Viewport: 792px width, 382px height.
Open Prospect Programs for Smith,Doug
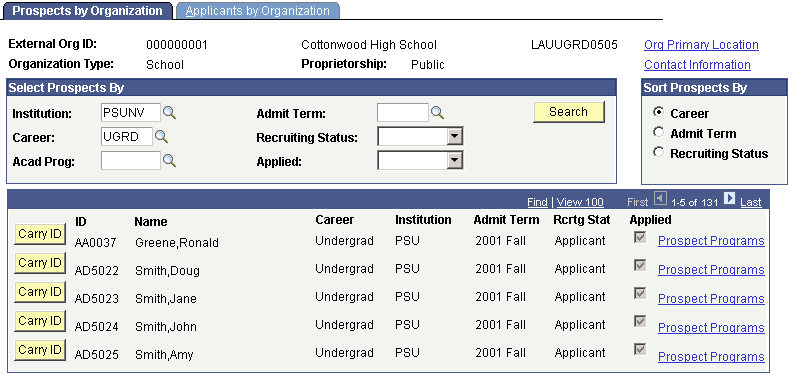[711, 270]
